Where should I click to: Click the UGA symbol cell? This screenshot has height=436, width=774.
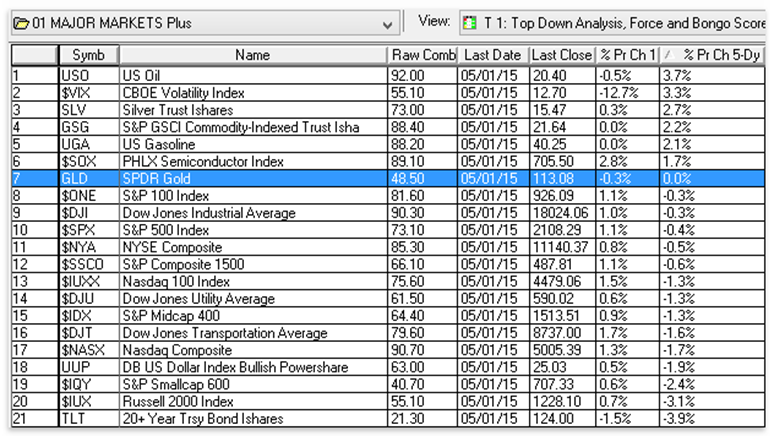tap(89, 144)
